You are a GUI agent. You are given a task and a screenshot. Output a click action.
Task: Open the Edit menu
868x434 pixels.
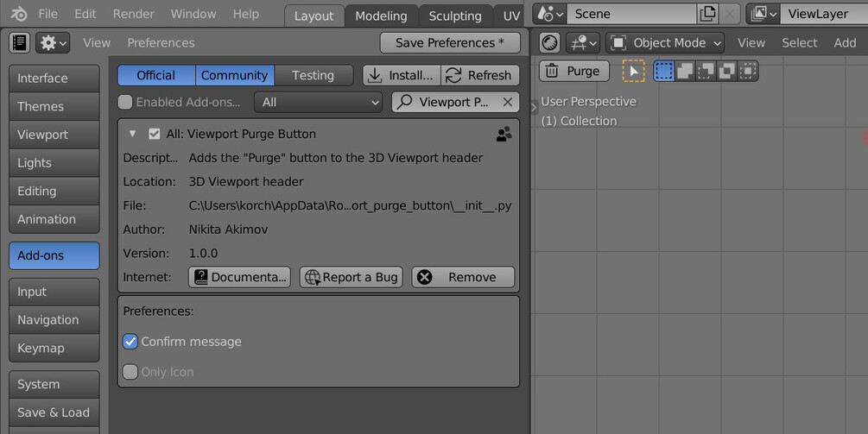(86, 14)
